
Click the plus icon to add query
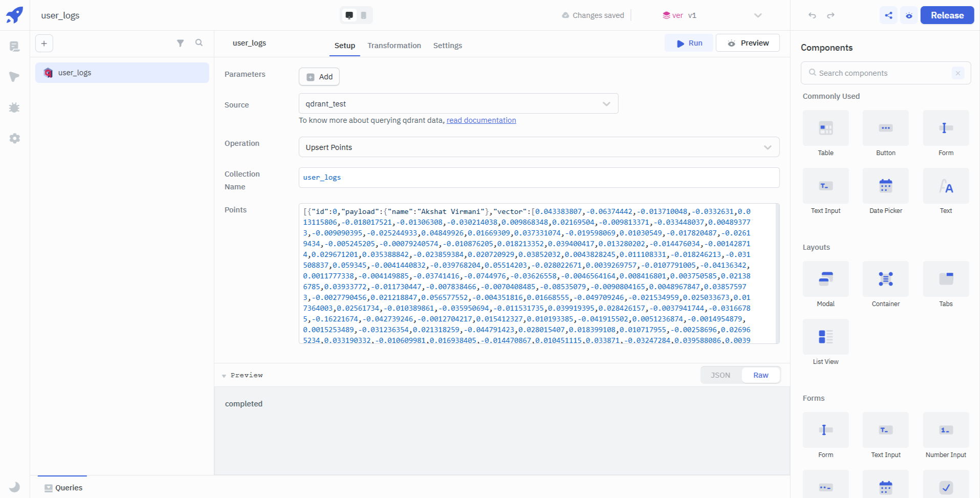point(44,44)
